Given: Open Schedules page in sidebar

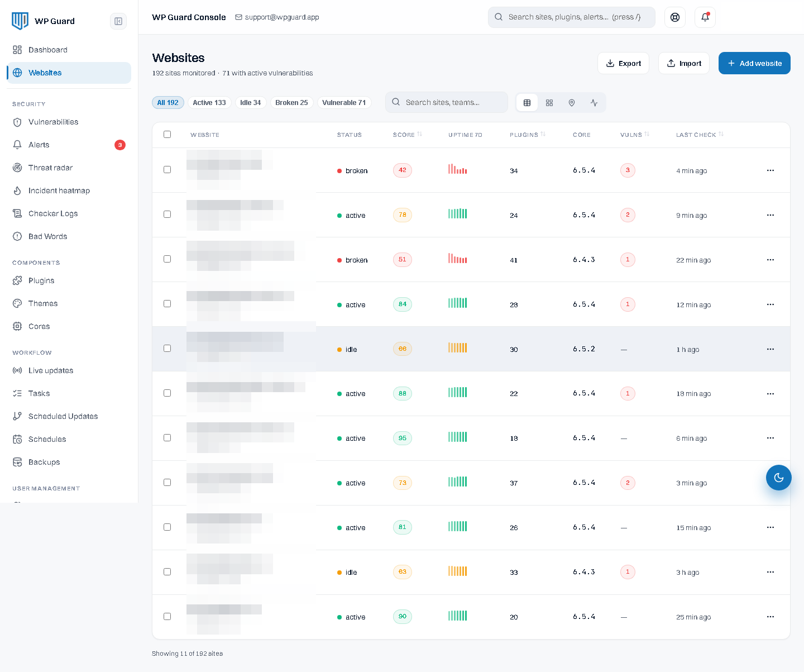Looking at the screenshot, I should (69, 439).
